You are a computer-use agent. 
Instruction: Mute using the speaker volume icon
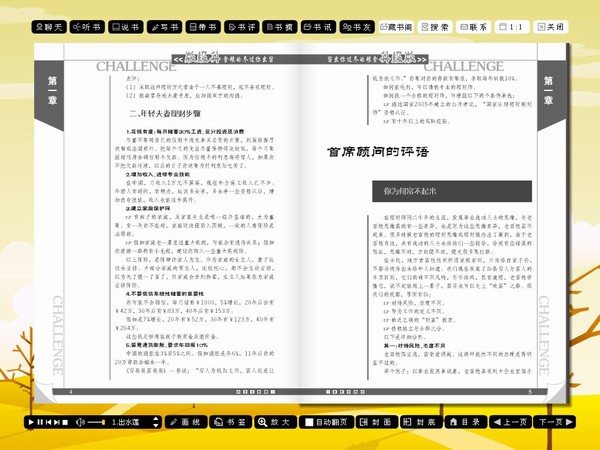[80, 422]
